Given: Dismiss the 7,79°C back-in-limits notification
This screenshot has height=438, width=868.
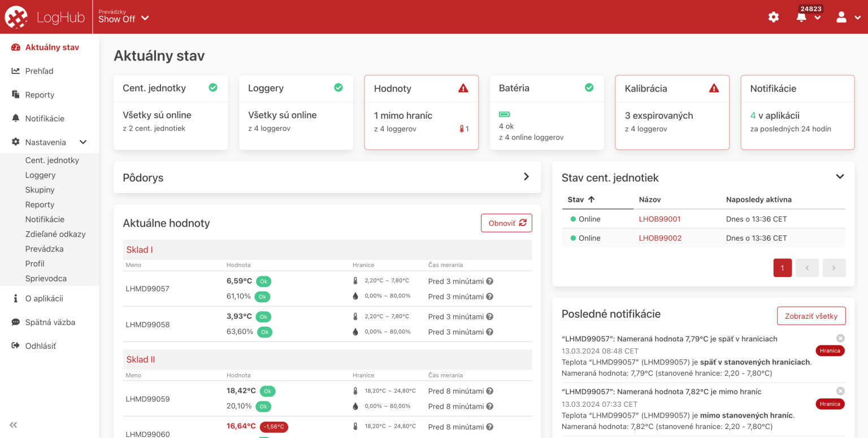Looking at the screenshot, I should click(840, 338).
